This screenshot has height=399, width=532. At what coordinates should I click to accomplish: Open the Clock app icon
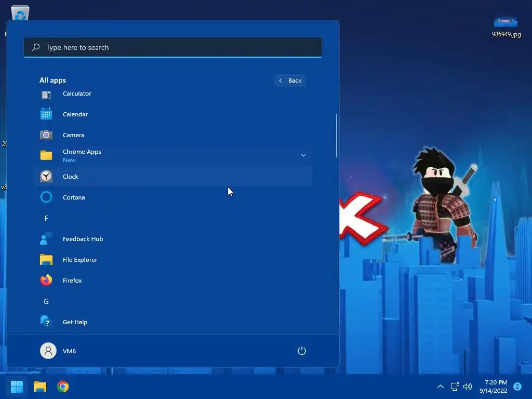(x=46, y=177)
